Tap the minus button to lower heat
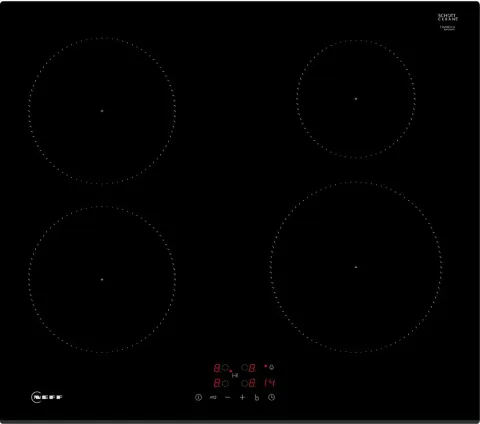The image size is (480, 424). point(228,397)
